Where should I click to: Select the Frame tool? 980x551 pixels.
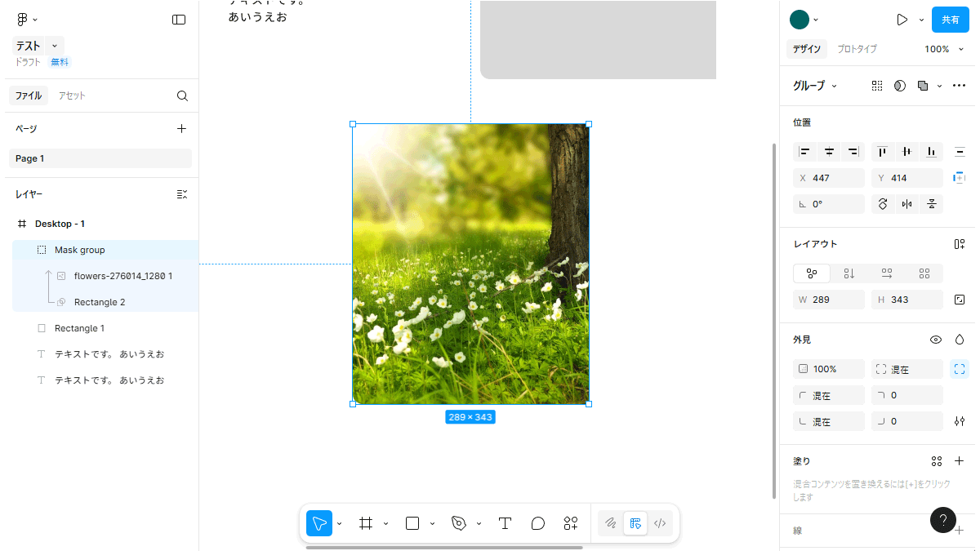click(366, 523)
